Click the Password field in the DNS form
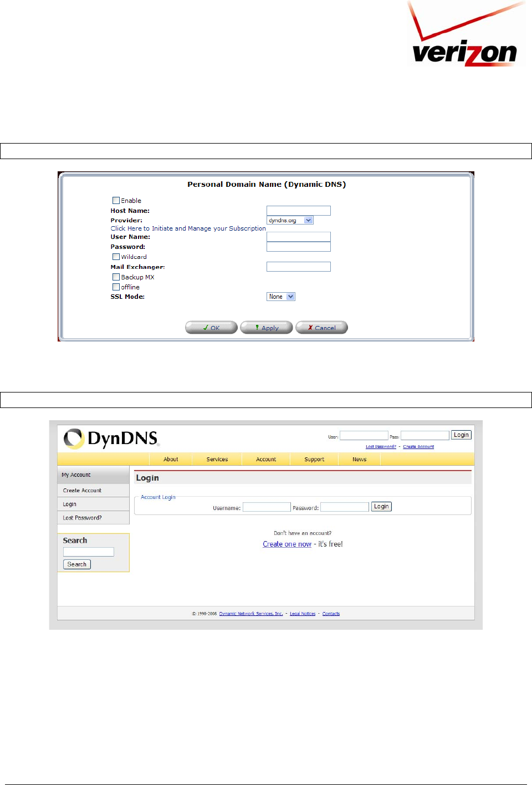The width and height of the screenshot is (532, 785). [298, 247]
